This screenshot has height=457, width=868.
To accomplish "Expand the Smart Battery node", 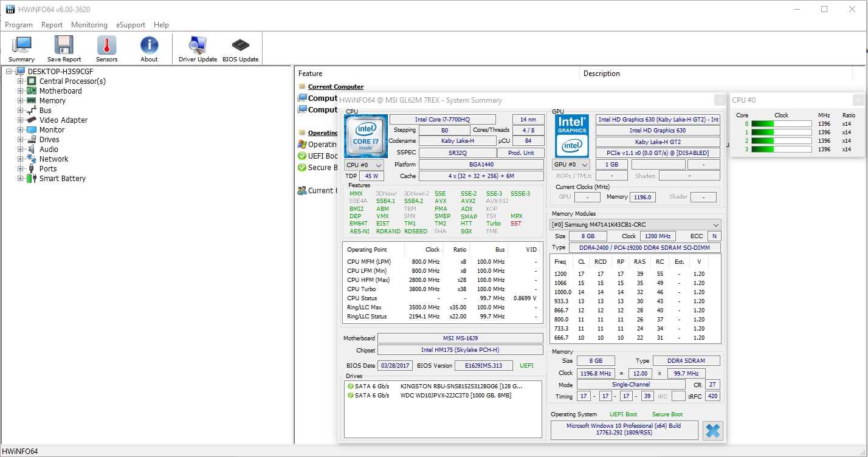I will pyautogui.click(x=21, y=179).
